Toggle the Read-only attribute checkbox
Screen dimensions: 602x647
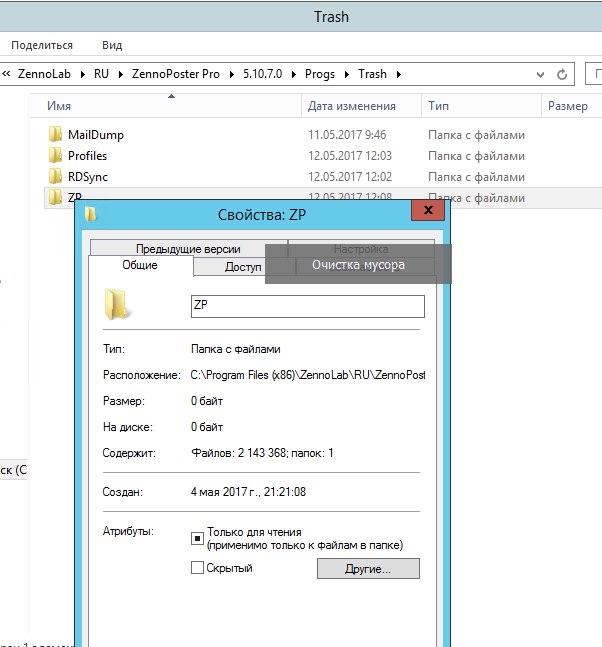pos(197,538)
